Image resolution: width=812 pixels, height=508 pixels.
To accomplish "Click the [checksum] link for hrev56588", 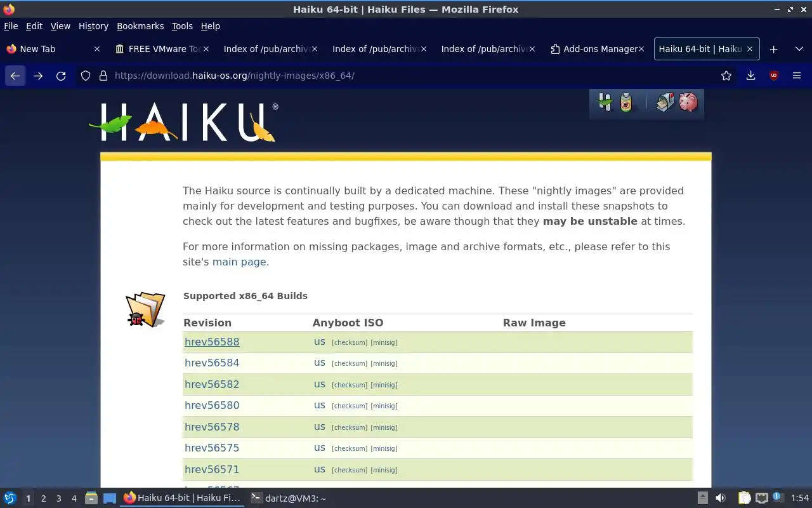I will click(350, 343).
